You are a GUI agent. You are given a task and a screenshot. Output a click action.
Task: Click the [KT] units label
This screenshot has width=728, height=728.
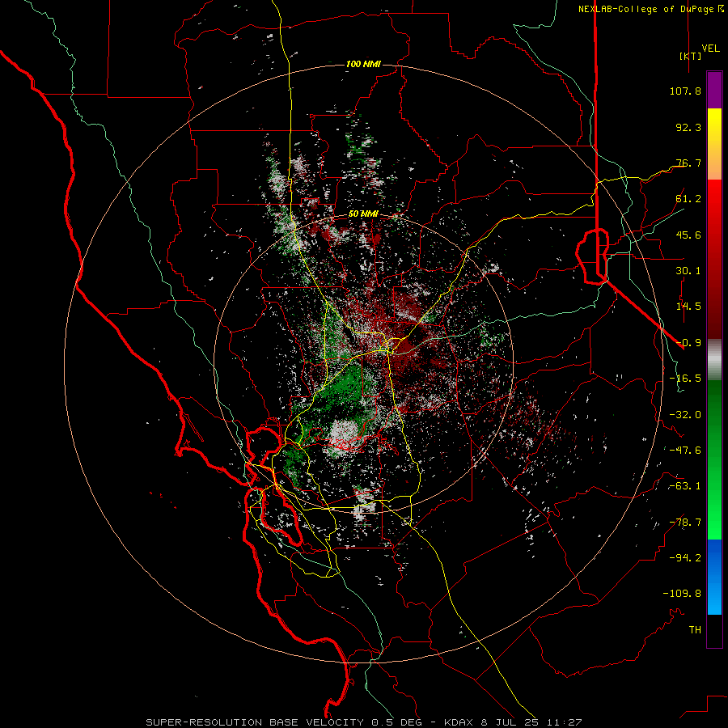coord(690,56)
